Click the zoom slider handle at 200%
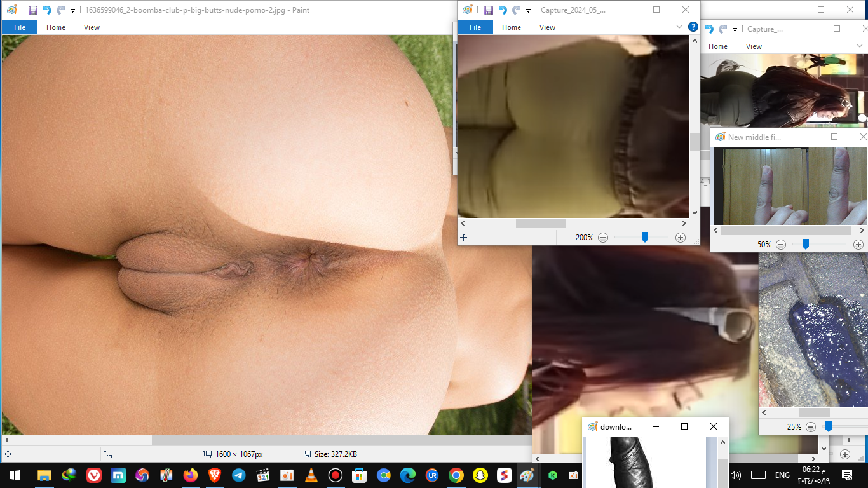The image size is (868, 488). (x=644, y=238)
